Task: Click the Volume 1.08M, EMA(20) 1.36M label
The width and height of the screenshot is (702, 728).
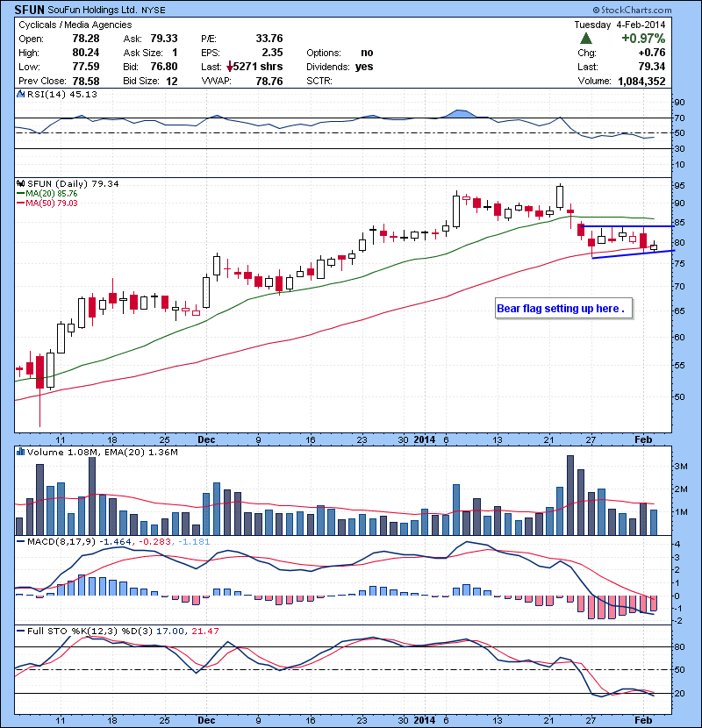Action: pyautogui.click(x=102, y=452)
